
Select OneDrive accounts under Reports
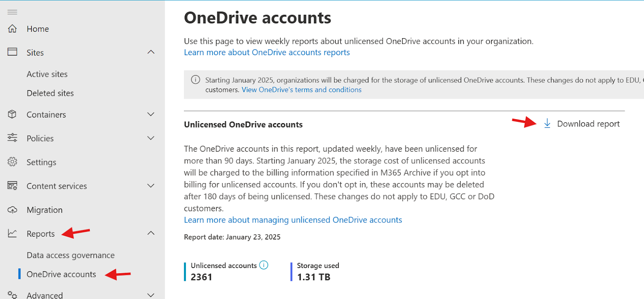61,274
